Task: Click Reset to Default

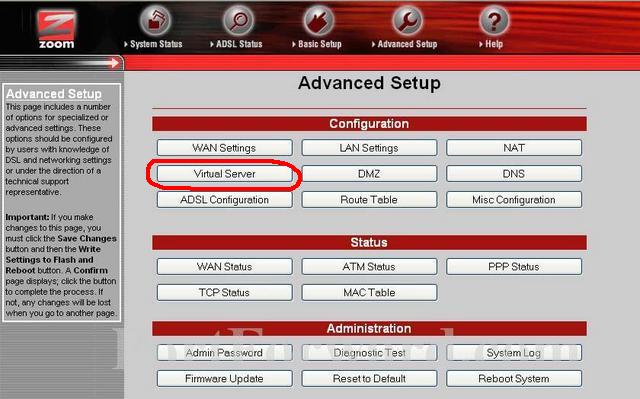Action: (x=369, y=379)
